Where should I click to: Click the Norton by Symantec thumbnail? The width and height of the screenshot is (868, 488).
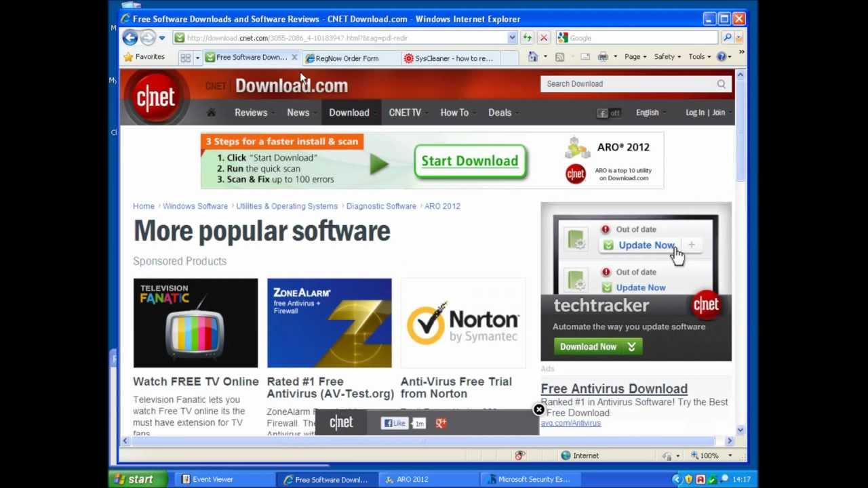pos(463,323)
